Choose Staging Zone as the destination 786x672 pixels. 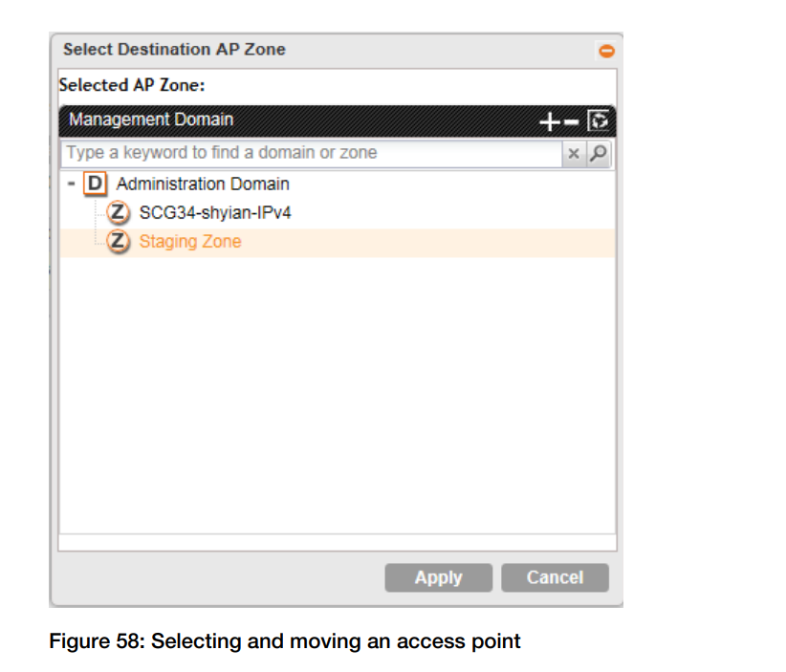coord(190,242)
